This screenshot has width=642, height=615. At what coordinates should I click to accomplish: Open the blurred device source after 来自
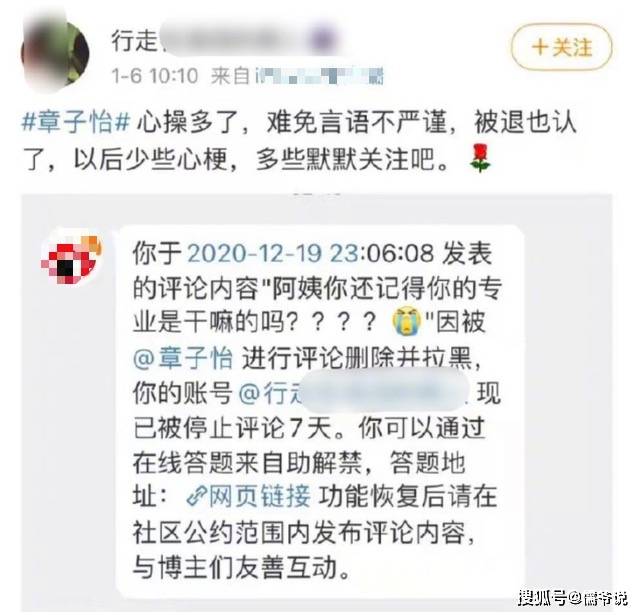pyautogui.click(x=319, y=76)
